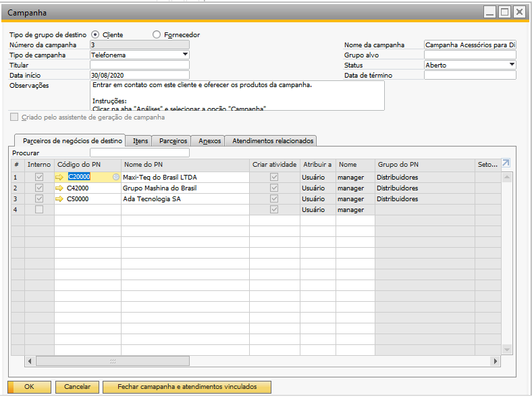
Task: Click Fechar camapanha e atendimentos vinculados
Action: point(187,387)
